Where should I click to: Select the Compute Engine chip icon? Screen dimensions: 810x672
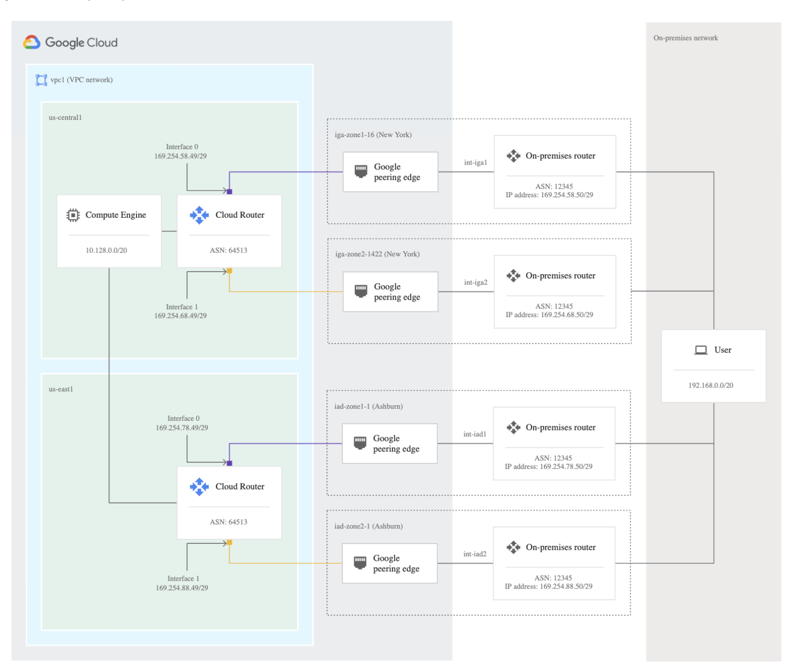click(73, 215)
